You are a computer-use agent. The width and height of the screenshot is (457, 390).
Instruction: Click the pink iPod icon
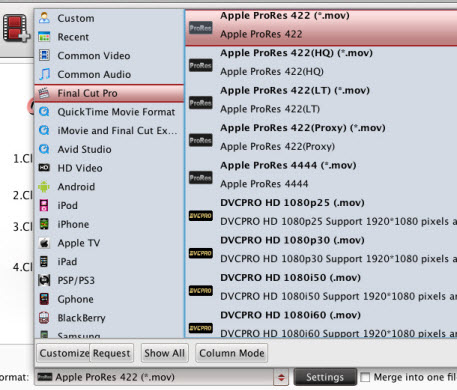point(44,205)
